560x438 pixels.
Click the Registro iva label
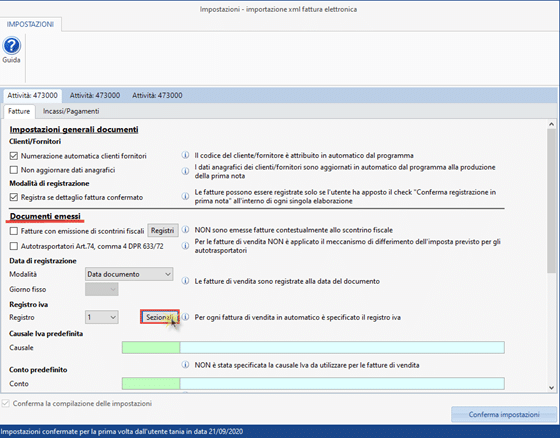(x=29, y=304)
